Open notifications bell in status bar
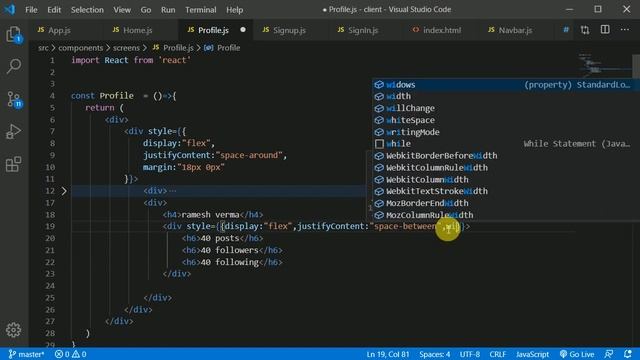The height and width of the screenshot is (360, 640). [x=628, y=354]
